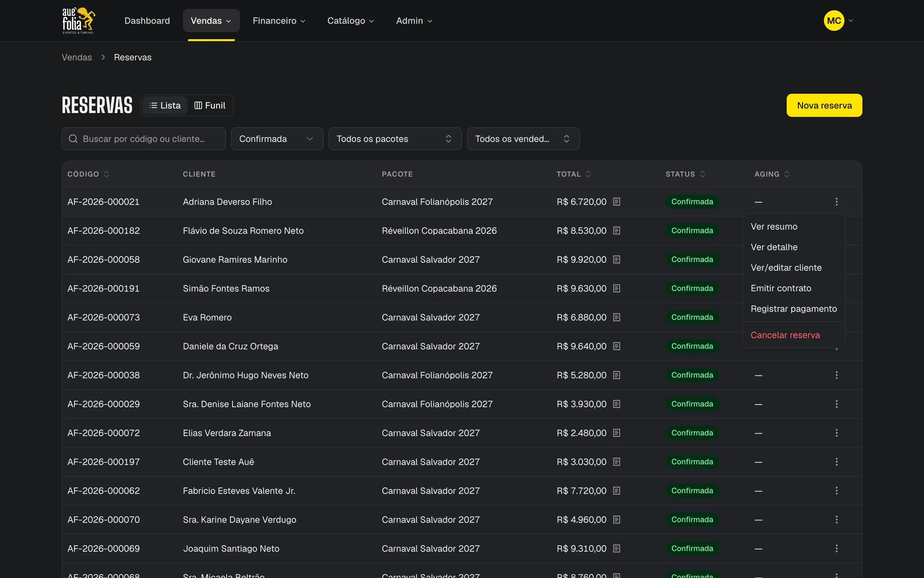Open the MC user avatar menu
This screenshot has width=924, height=578.
[838, 21]
